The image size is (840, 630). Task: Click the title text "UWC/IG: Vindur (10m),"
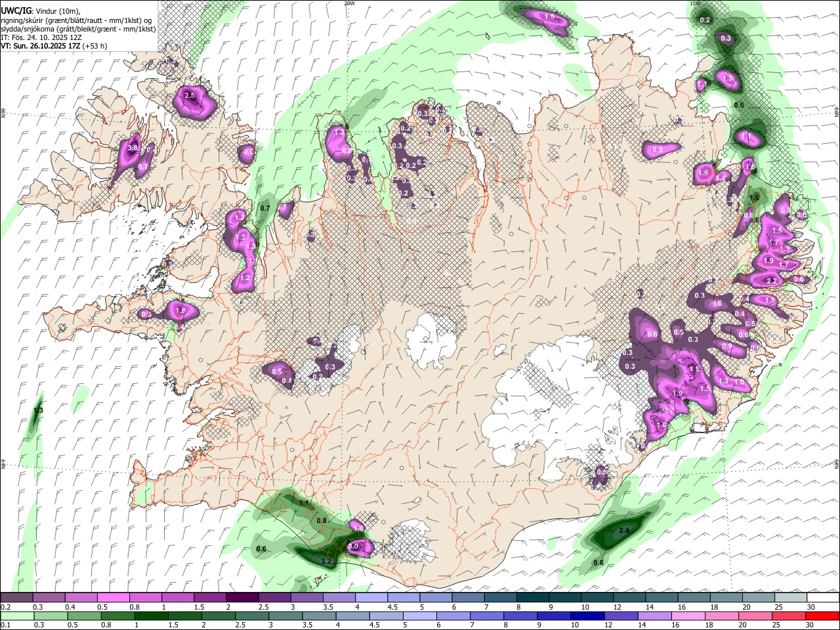[41, 10]
